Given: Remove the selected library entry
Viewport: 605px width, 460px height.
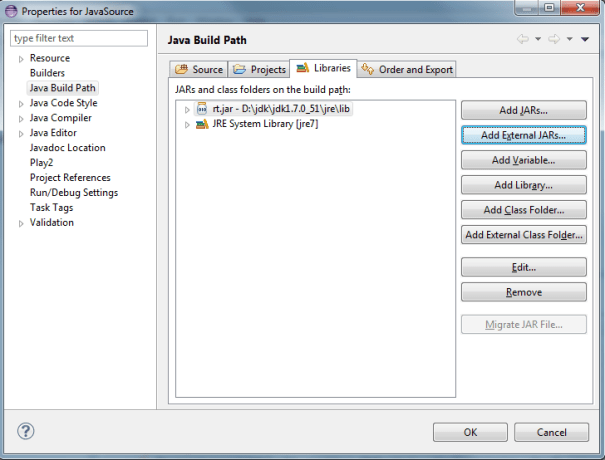Looking at the screenshot, I should tap(523, 292).
